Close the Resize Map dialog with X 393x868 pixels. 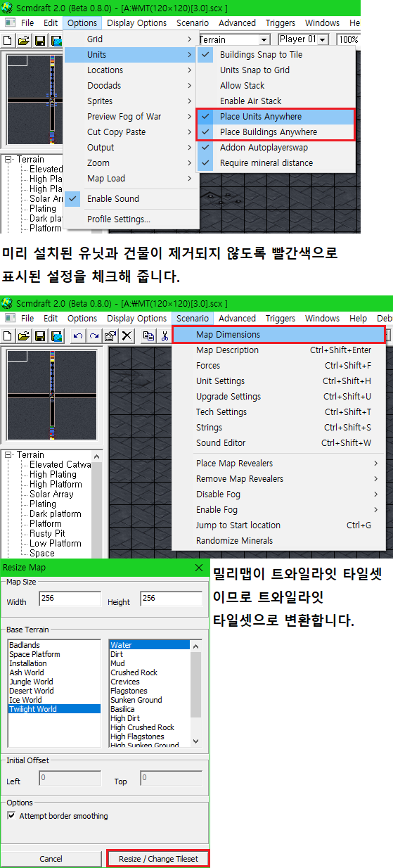(x=199, y=568)
